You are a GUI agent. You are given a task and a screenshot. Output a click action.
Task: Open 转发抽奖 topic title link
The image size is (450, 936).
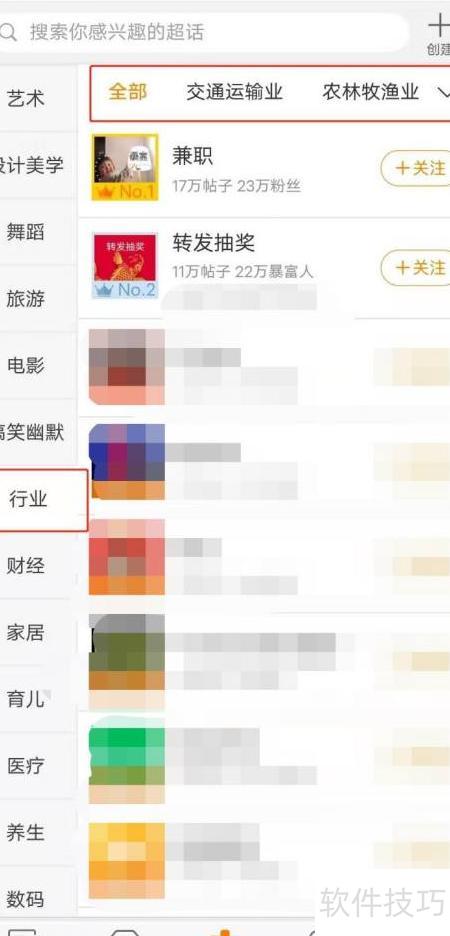coord(214,243)
